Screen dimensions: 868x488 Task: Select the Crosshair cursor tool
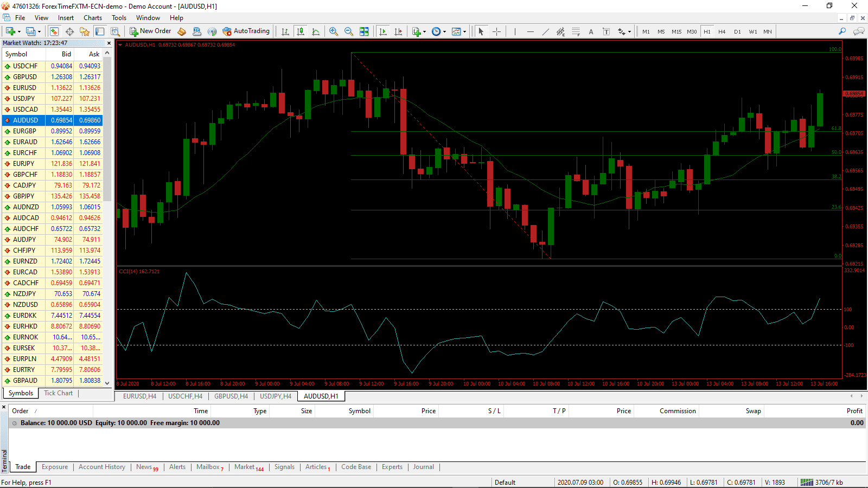tap(496, 31)
